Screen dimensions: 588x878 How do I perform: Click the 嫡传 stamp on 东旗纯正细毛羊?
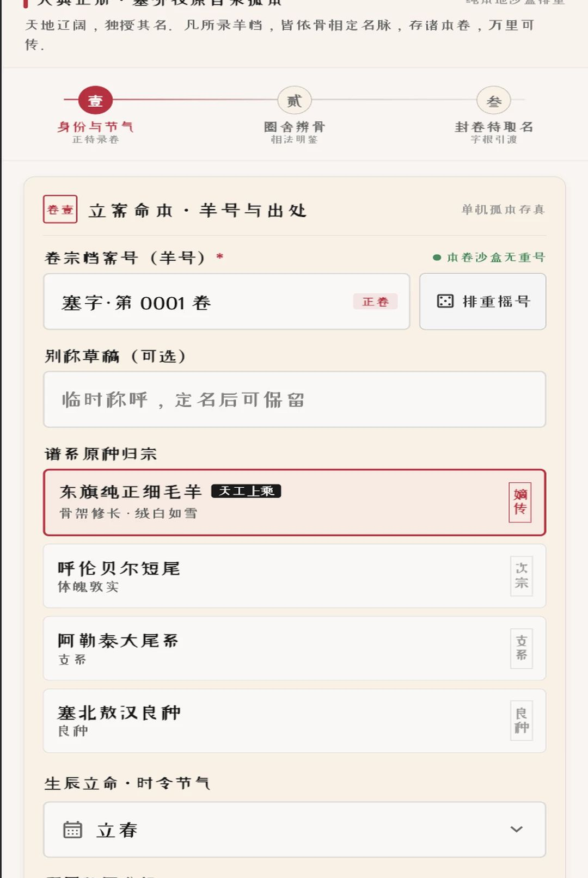520,502
